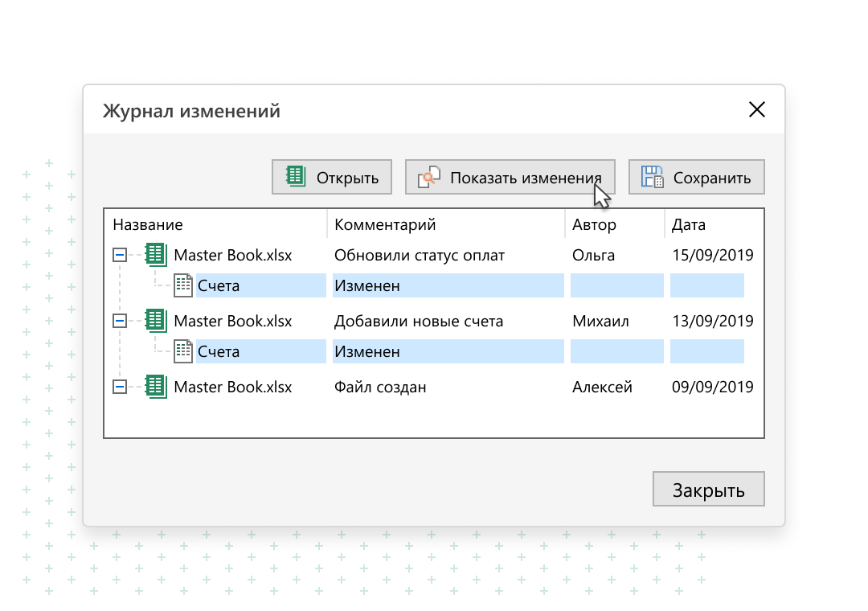The width and height of the screenshot is (868, 611).
Task: Click the Автор column header
Action: point(594,225)
